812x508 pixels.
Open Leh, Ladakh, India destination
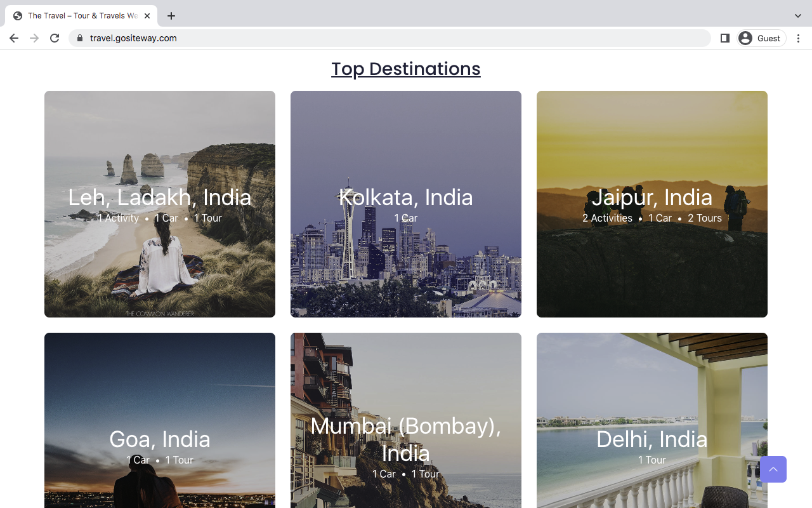pos(160,197)
